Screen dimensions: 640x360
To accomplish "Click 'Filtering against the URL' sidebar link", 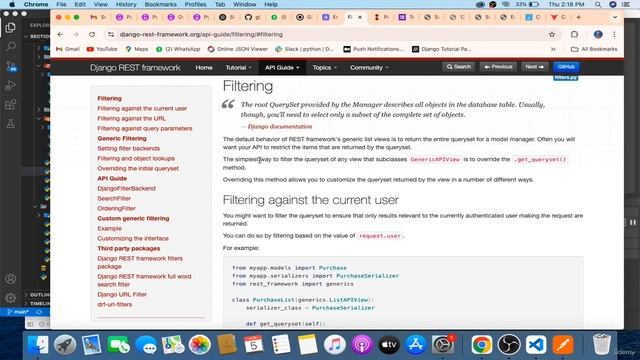I will [131, 118].
